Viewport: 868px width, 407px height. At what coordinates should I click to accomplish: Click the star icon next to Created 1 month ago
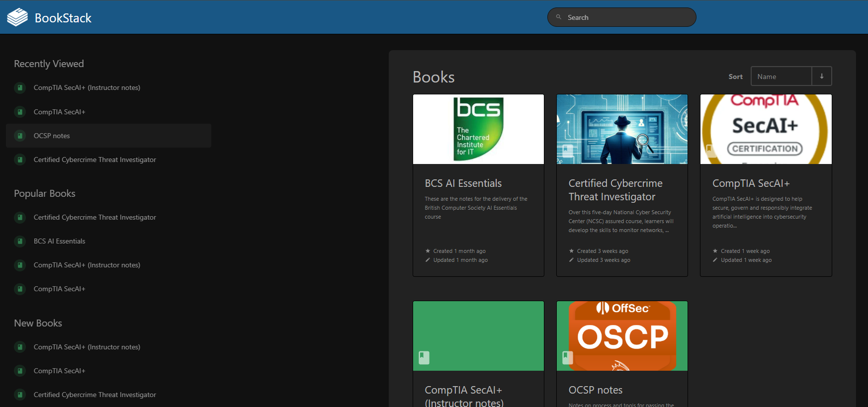428,251
